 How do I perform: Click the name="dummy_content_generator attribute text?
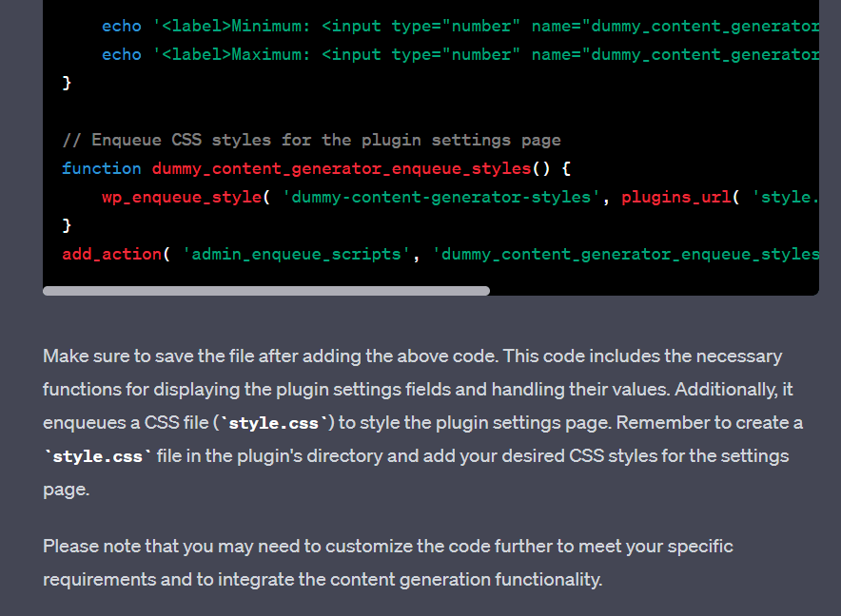[675, 26]
